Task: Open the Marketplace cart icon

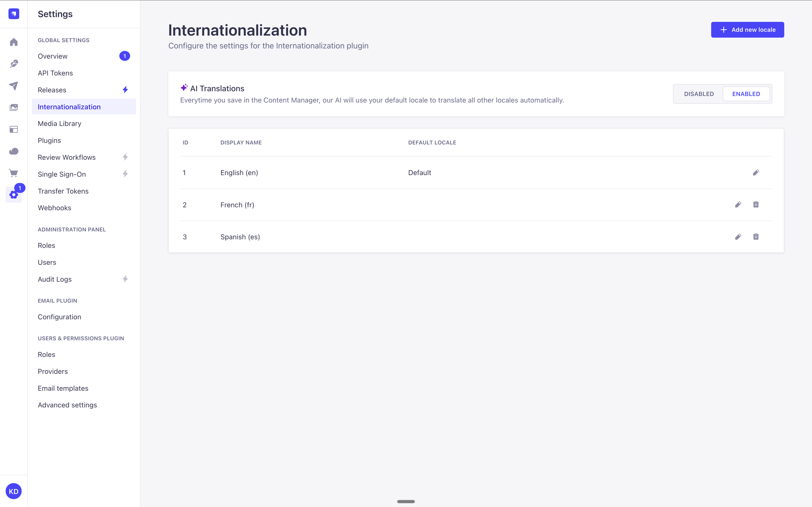Action: pos(14,173)
